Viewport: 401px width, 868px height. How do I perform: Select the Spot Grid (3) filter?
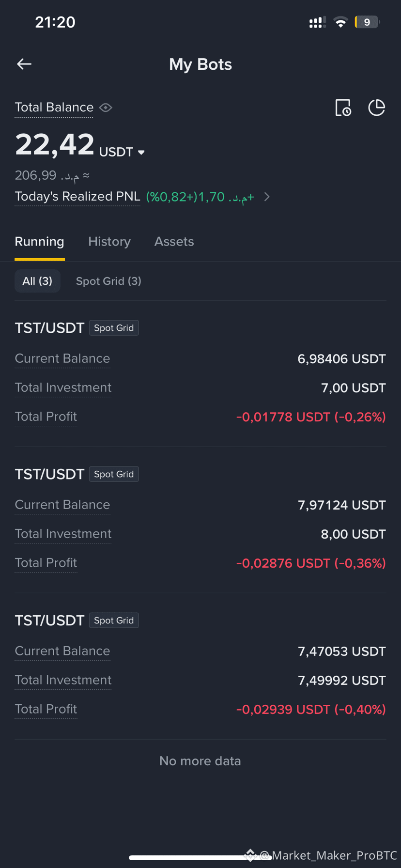point(108,281)
